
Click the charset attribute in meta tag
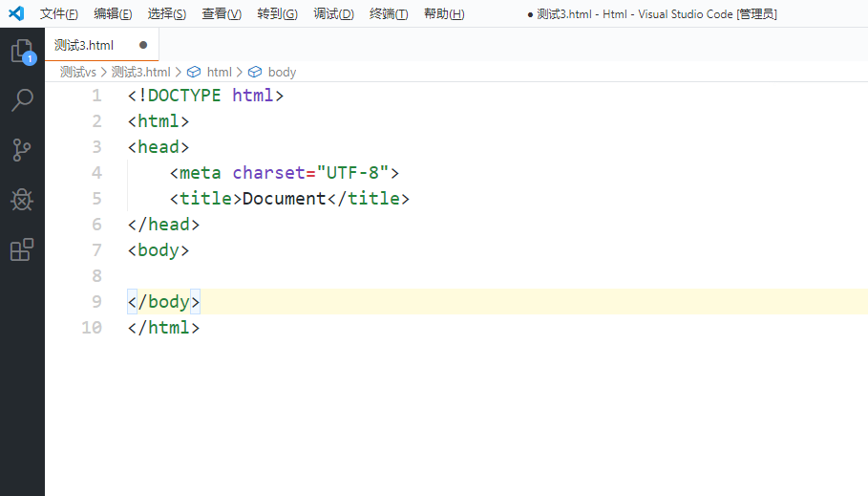point(268,173)
